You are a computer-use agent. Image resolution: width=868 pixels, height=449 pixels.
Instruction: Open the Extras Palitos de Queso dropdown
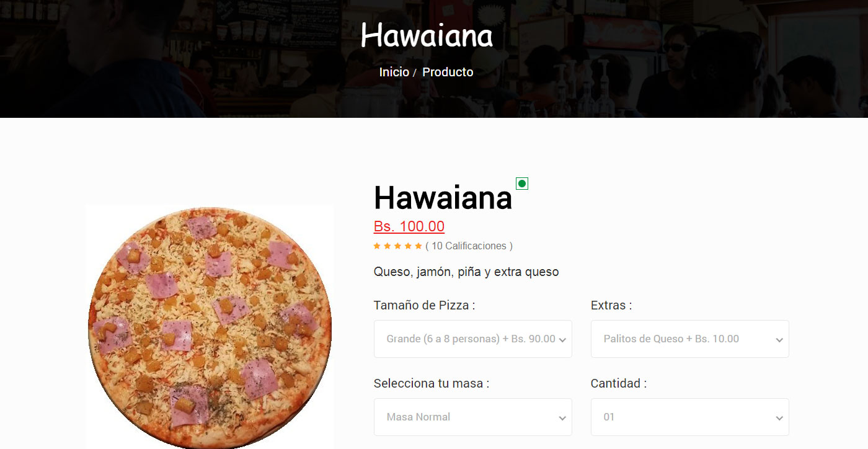click(x=690, y=339)
